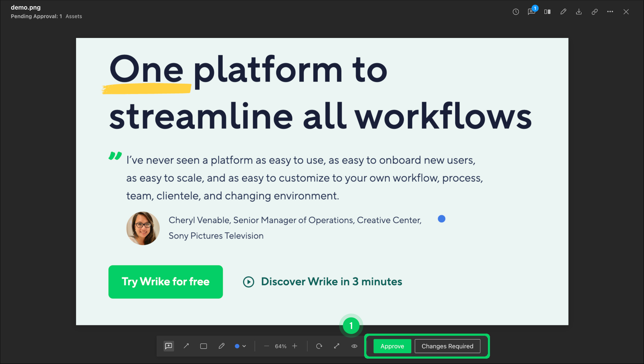Expand the markup color dropdown arrow
The width and height of the screenshot is (644, 364).
pos(244,346)
